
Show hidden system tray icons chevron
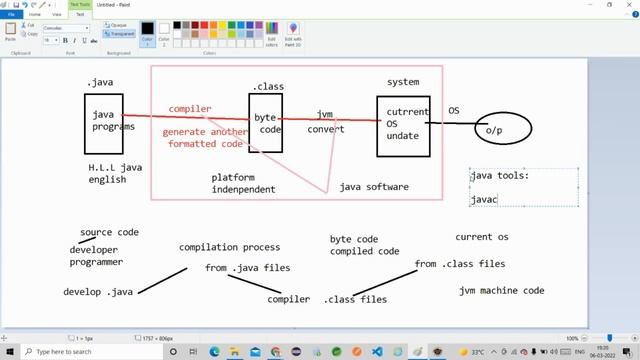point(494,351)
